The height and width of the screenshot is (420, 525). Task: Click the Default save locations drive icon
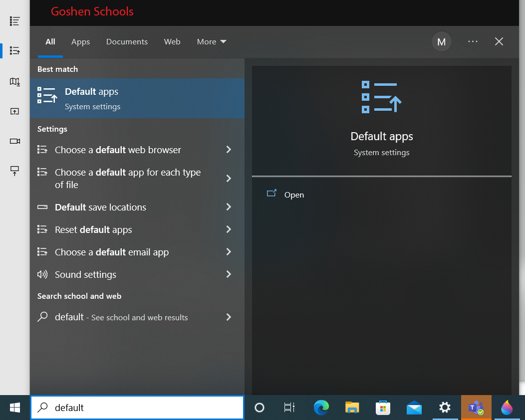(42, 207)
